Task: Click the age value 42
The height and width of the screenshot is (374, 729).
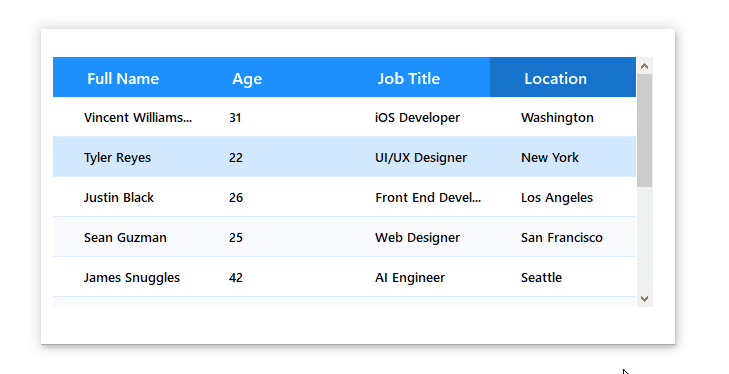Action: 236,278
